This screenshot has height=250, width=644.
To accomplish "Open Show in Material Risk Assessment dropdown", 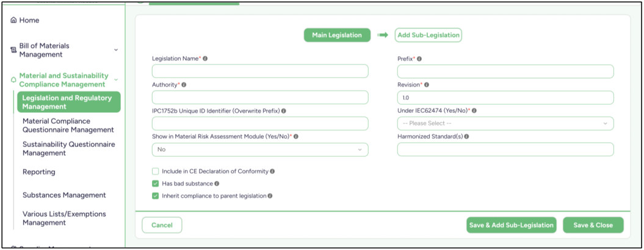I will tap(260, 149).
